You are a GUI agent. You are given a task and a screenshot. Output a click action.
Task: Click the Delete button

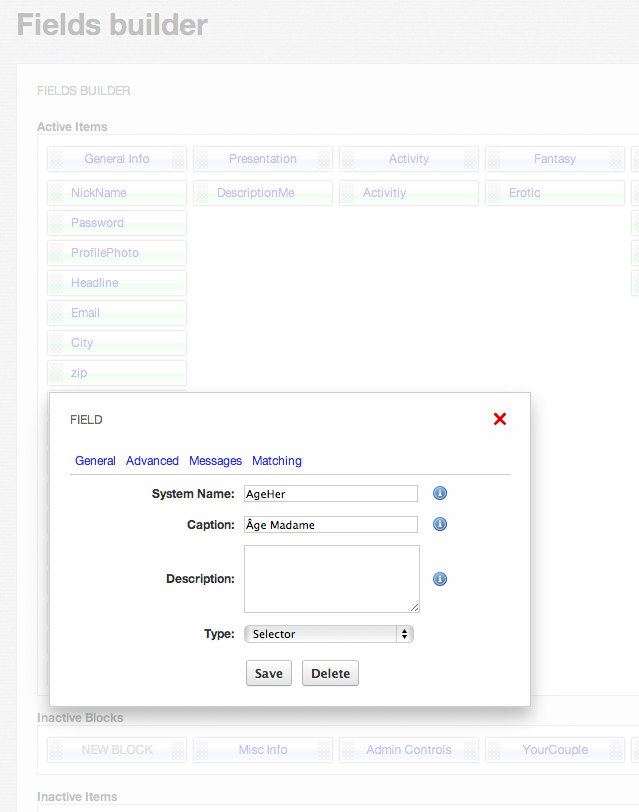(x=330, y=673)
